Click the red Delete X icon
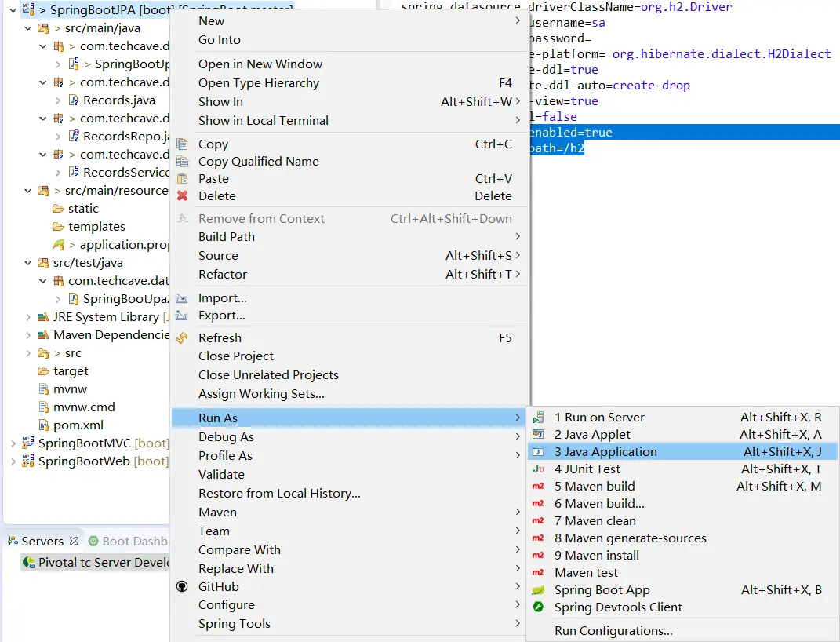840x642 pixels. 182,195
